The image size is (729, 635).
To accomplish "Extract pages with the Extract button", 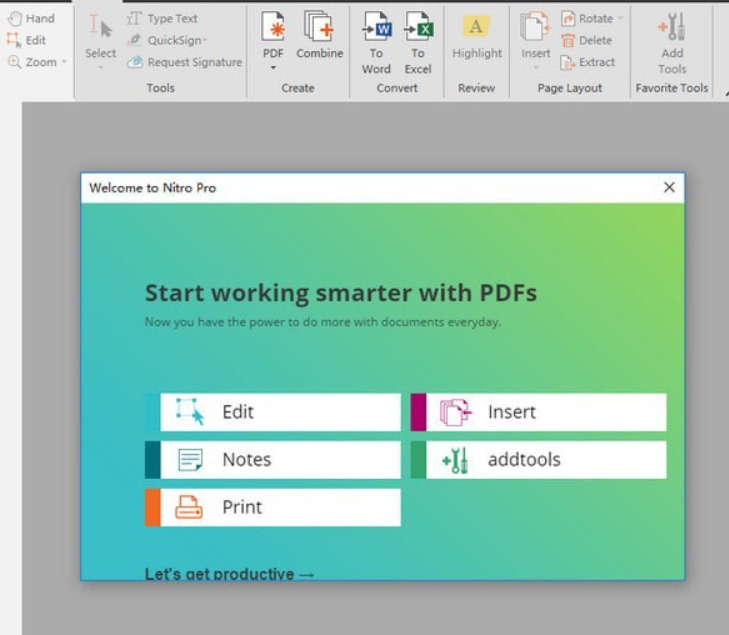I will [x=588, y=62].
